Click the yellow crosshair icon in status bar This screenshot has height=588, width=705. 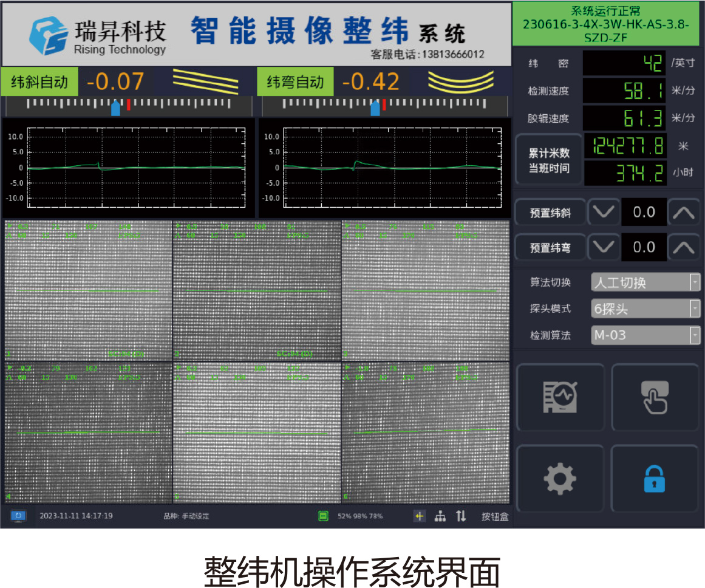[x=420, y=516]
